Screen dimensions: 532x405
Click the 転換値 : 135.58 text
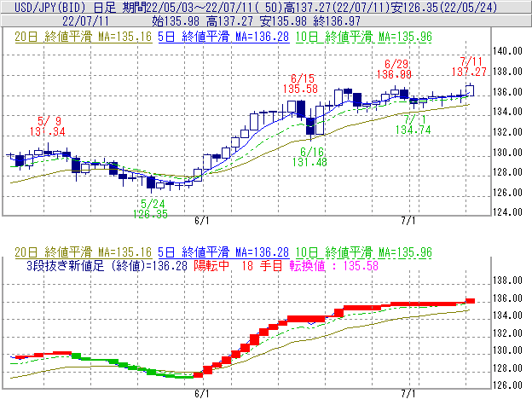(x=334, y=265)
